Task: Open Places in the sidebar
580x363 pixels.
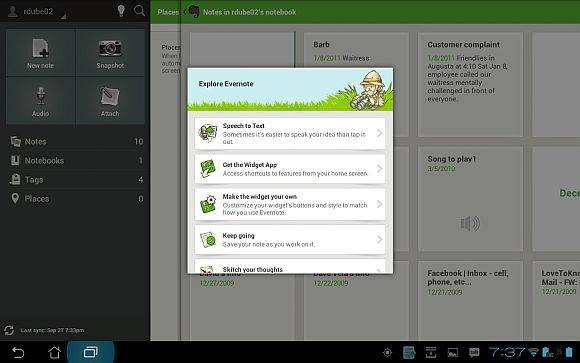Action: 77,199
